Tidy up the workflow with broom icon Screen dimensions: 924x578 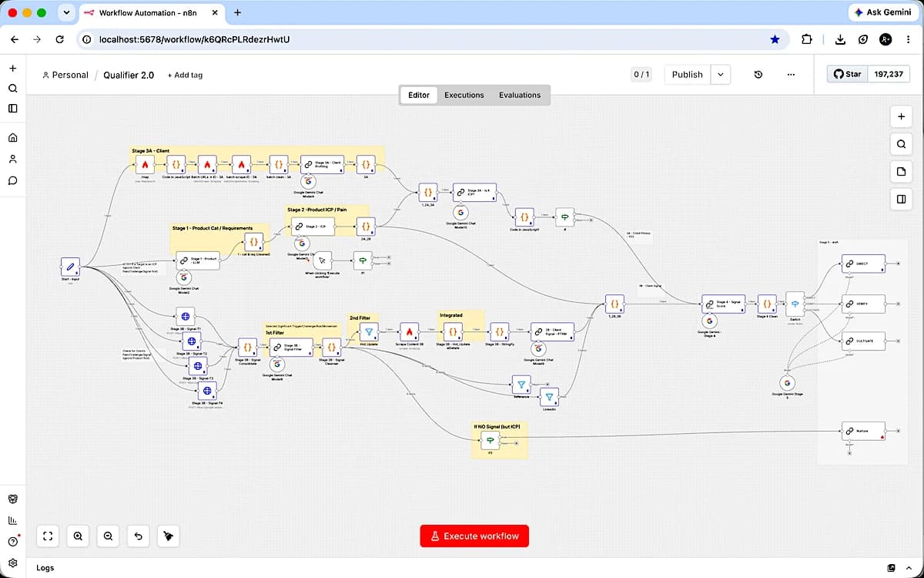(168, 536)
